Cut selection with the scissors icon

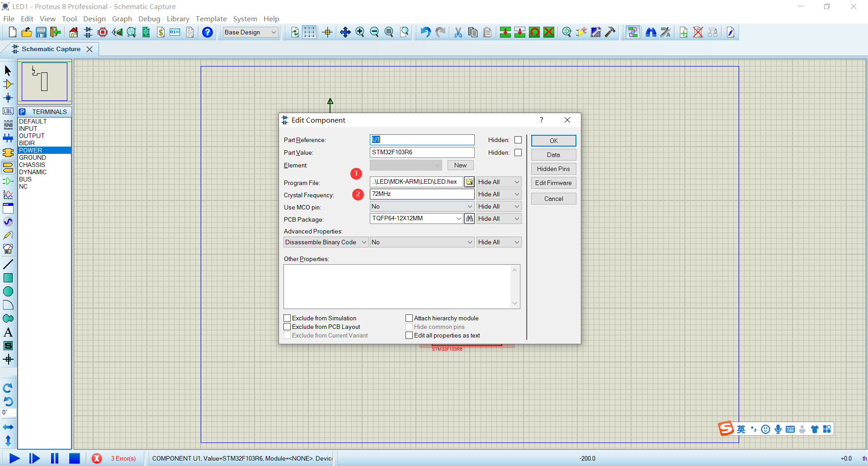[x=458, y=32]
